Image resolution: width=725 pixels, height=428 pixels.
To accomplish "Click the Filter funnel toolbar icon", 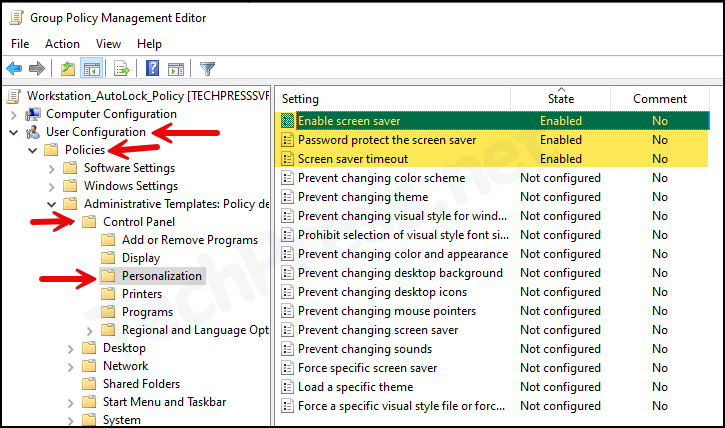I will pyautogui.click(x=207, y=69).
